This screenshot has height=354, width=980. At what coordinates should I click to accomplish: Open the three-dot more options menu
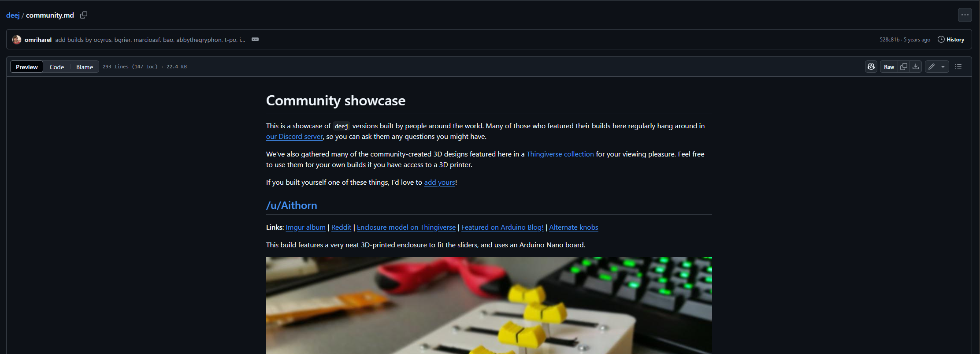coord(965,15)
